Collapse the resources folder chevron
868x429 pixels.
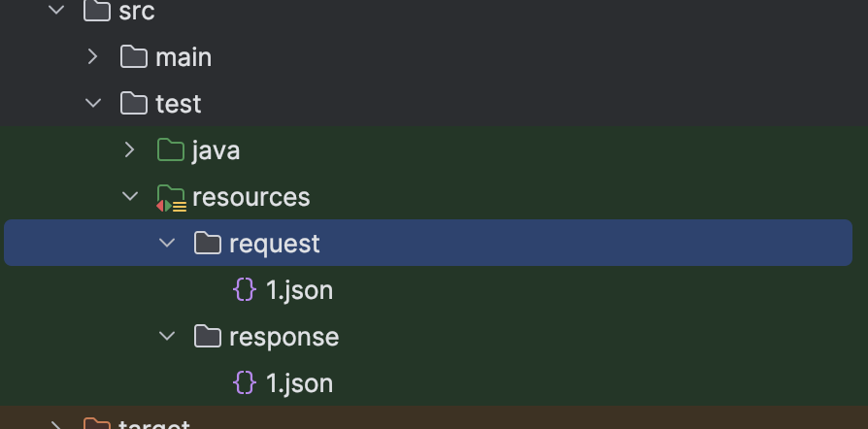[x=130, y=197]
